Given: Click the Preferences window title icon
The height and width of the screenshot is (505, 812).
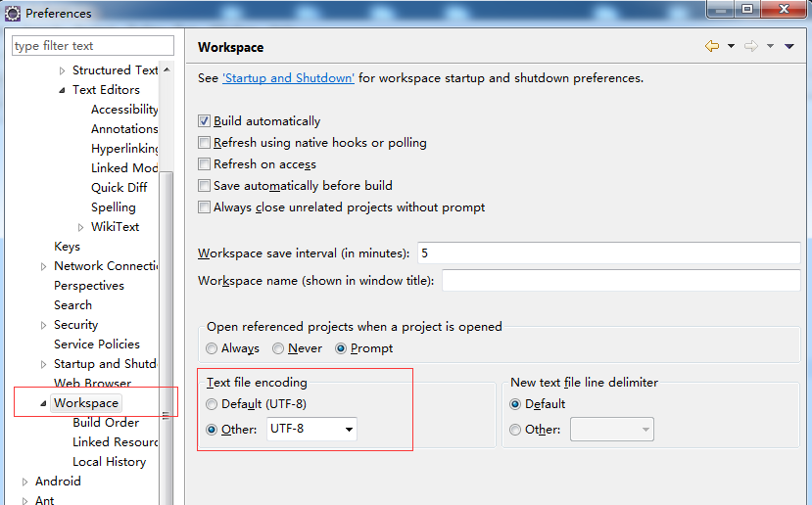Looking at the screenshot, I should point(13,14).
